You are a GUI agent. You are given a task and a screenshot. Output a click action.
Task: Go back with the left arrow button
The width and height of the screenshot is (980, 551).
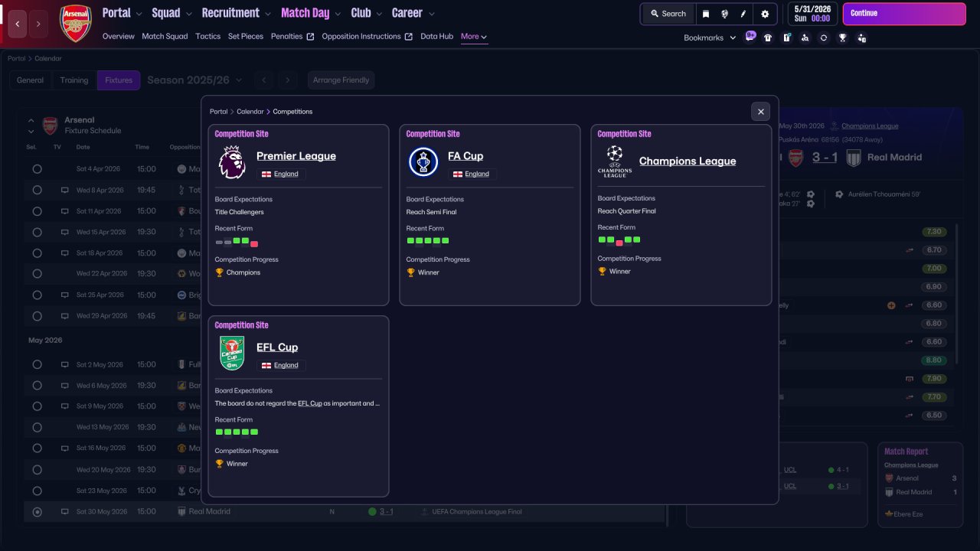click(18, 24)
